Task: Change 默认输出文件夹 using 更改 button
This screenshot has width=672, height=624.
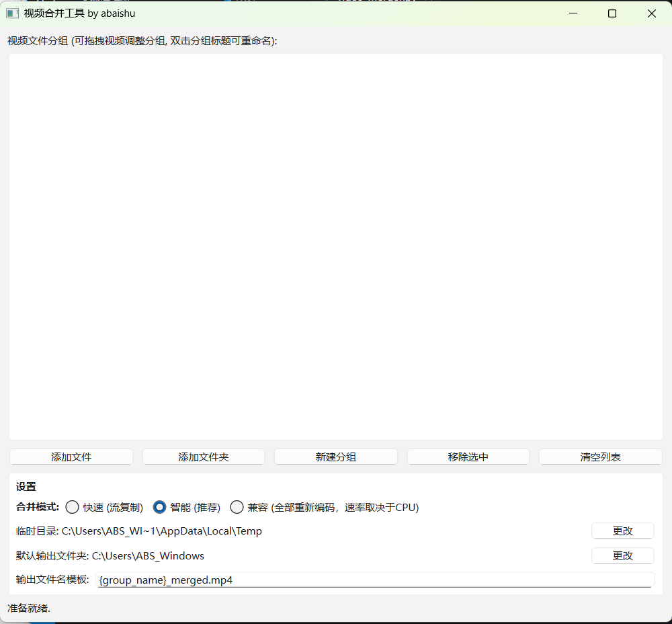Action: pyautogui.click(x=622, y=555)
